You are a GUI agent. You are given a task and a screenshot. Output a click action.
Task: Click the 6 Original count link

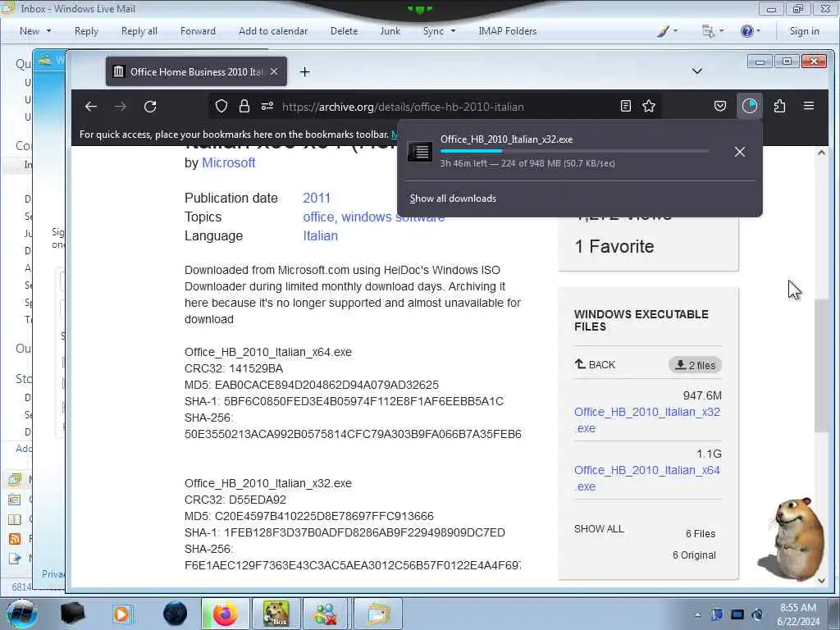tap(694, 555)
